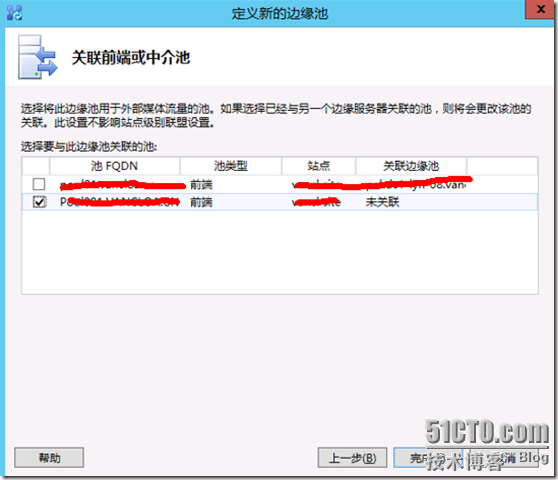
Task: Click the Topology Builder title bar icon
Action: pos(14,13)
